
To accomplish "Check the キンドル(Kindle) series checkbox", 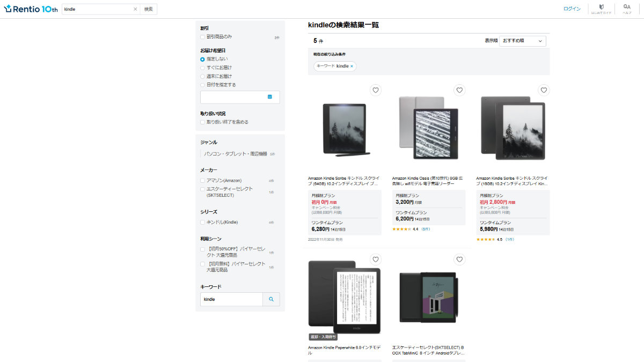I will (202, 223).
